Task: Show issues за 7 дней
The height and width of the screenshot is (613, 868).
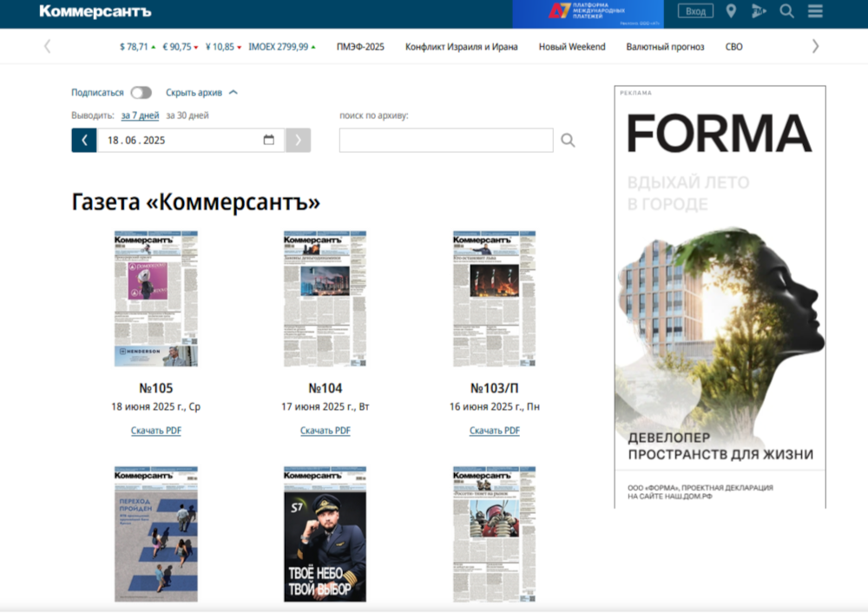Action: (x=140, y=115)
